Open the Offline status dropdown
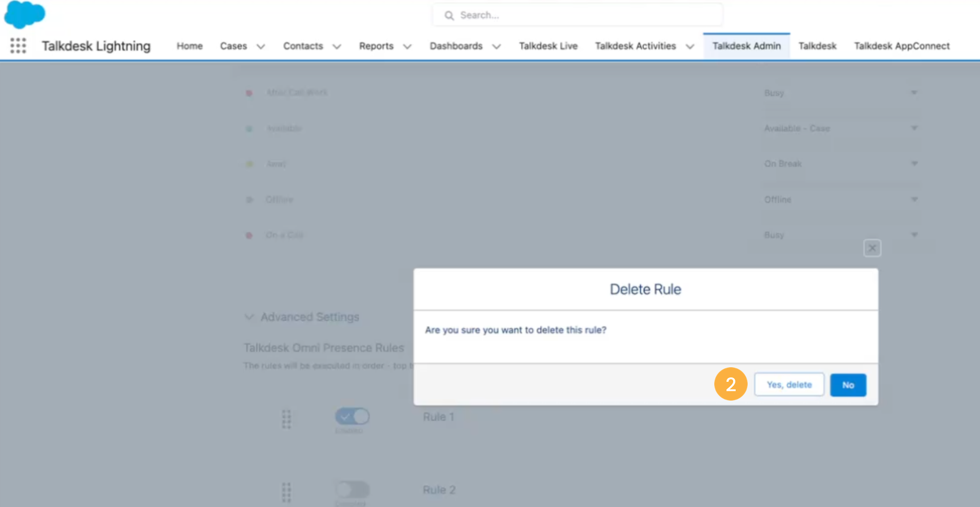 coord(840,200)
